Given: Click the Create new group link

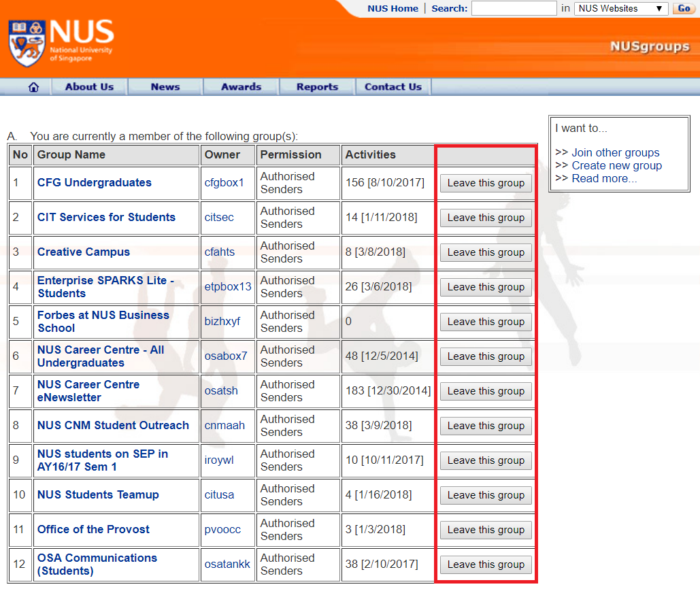Looking at the screenshot, I should 616,165.
